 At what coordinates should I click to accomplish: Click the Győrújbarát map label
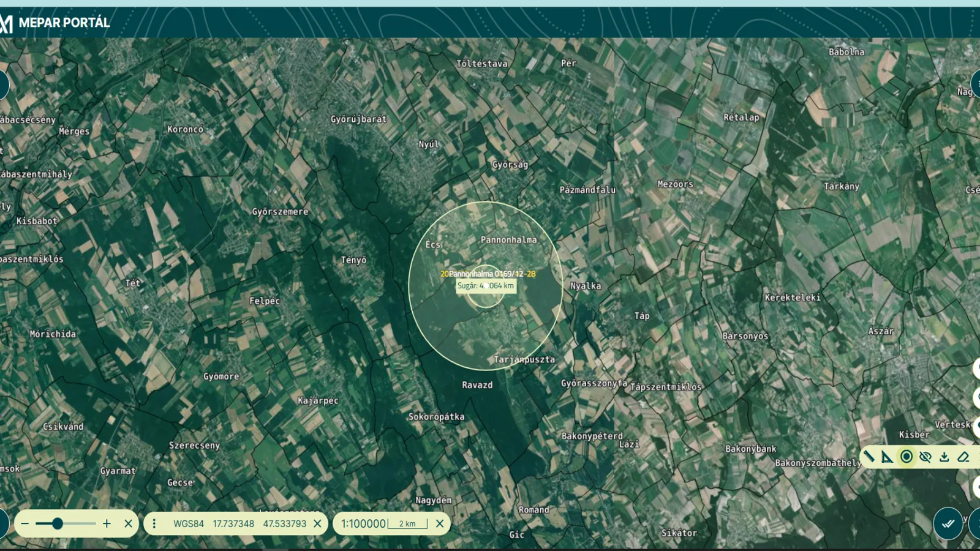(359, 119)
